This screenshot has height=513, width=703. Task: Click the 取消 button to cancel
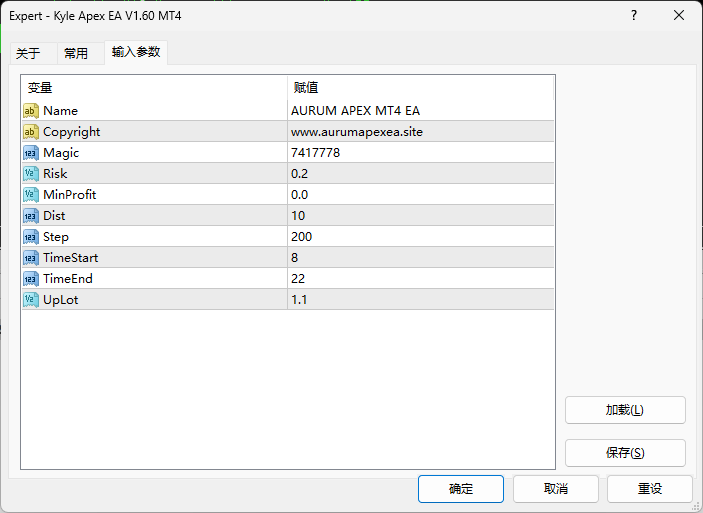pyautogui.click(x=556, y=489)
